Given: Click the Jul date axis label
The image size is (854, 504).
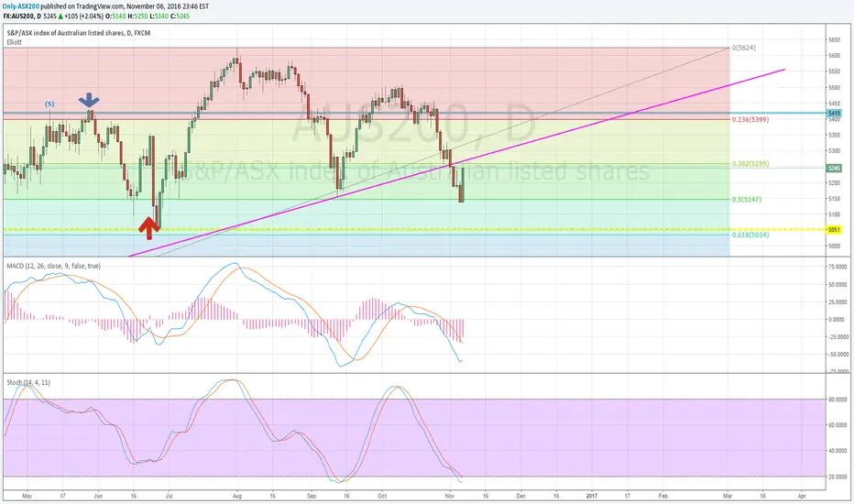Looking at the screenshot, I should 169,496.
